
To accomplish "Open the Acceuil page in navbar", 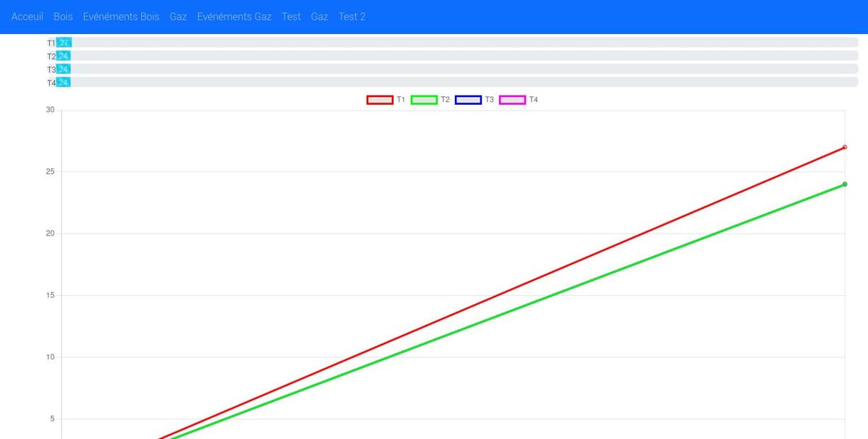I will pos(27,17).
